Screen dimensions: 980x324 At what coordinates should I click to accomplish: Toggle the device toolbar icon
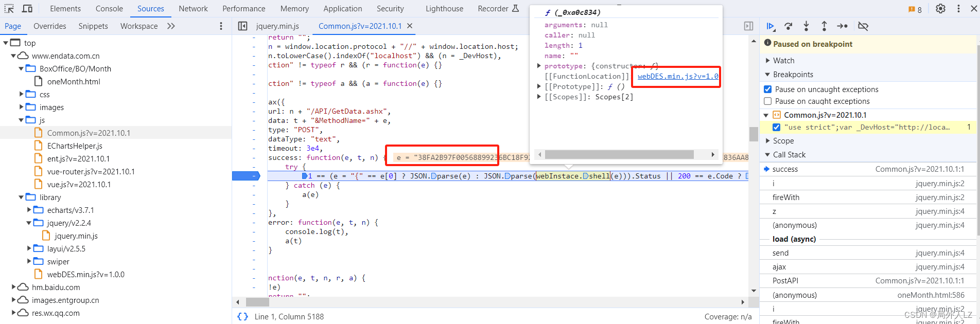[x=27, y=8]
